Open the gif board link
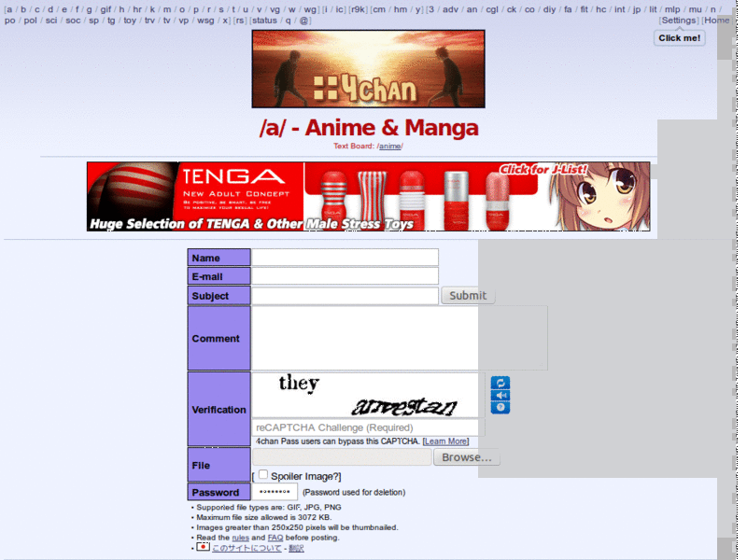The width and height of the screenshot is (747, 560). pos(106,9)
